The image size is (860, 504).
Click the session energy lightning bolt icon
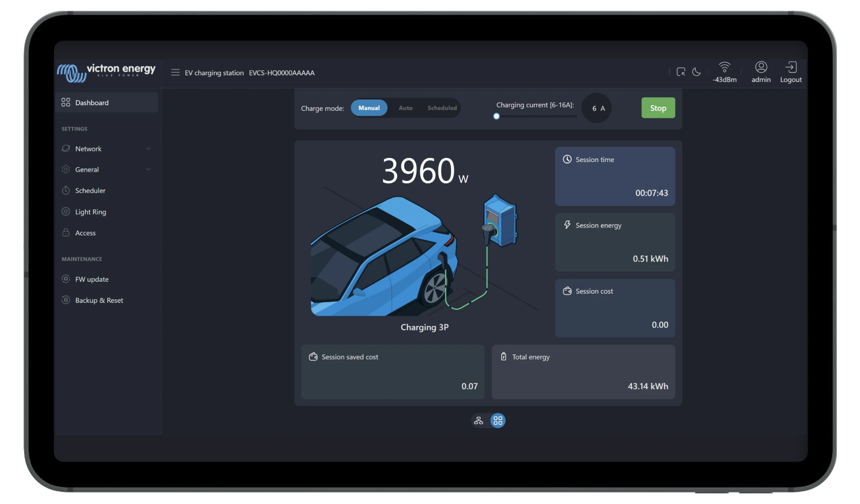[566, 225]
